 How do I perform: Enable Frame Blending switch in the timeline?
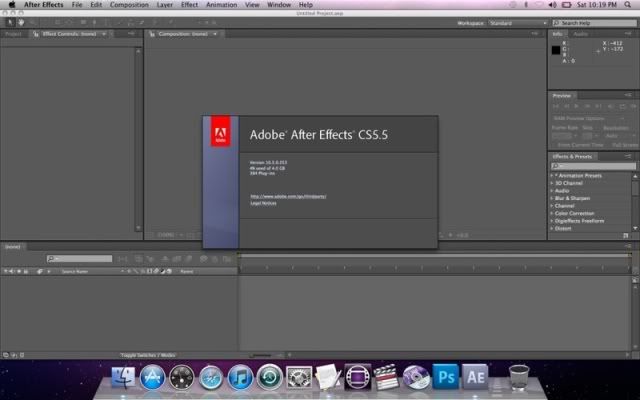pos(177,259)
